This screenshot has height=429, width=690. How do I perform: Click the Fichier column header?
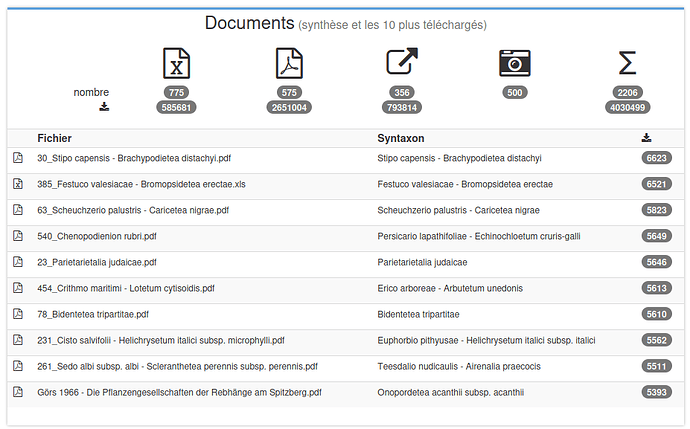click(x=54, y=138)
